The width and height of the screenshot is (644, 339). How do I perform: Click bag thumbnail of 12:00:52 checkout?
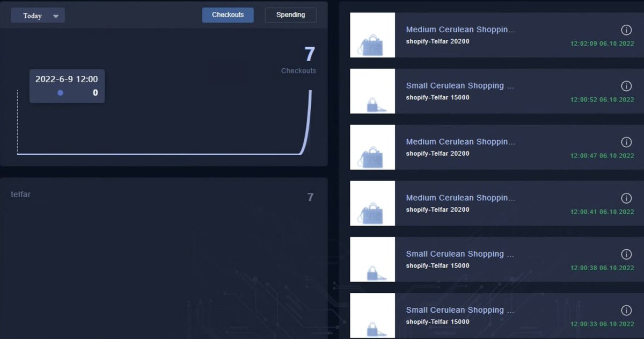tap(372, 91)
